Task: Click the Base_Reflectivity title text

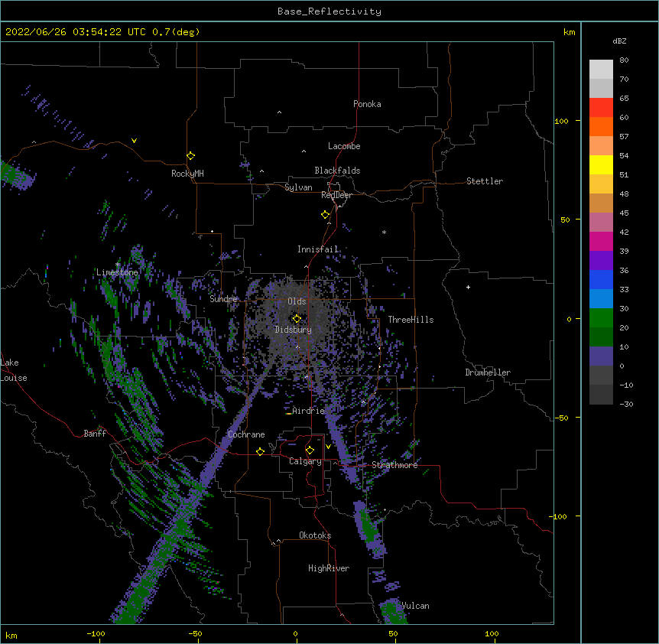Action: (x=329, y=11)
